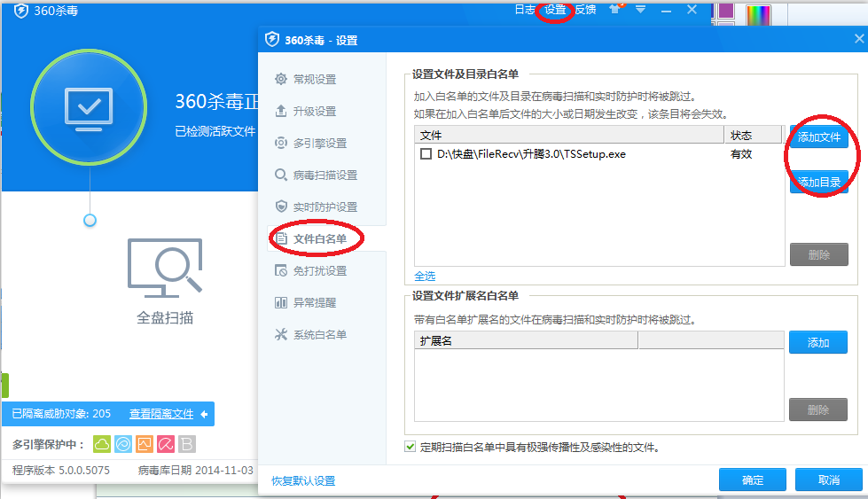Open 实时防护设置 in the settings sidebar

click(x=325, y=207)
